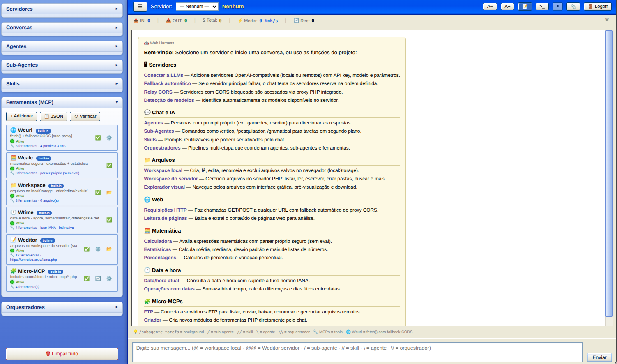The height and width of the screenshot is (364, 617).
Task: Click 'Leitura de páginas' entry
Action: pos(165,218)
